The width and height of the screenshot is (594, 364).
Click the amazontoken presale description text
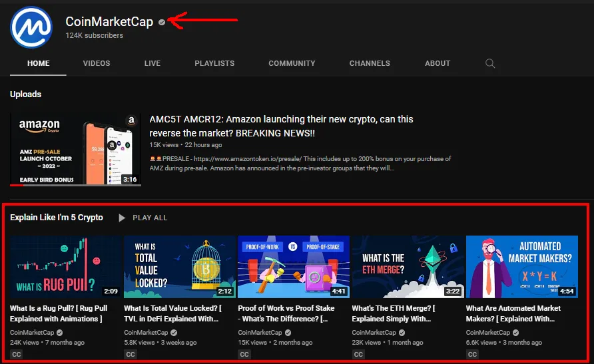point(300,164)
